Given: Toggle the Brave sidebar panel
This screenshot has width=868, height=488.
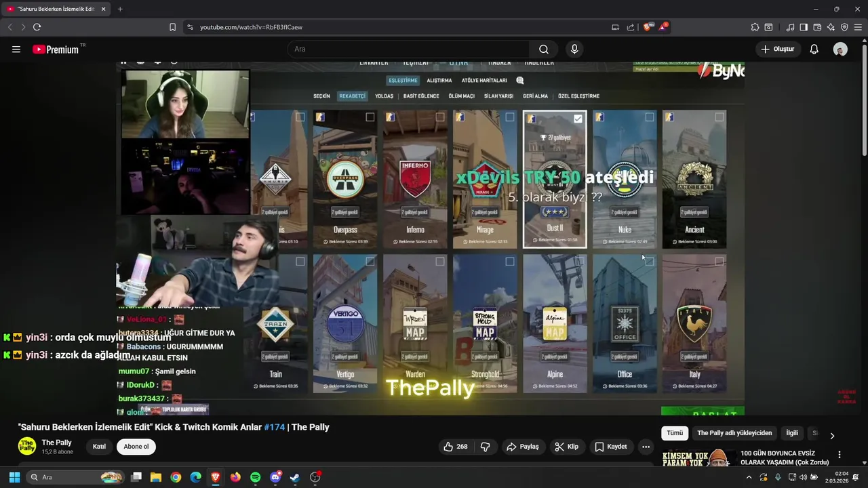Looking at the screenshot, I should (x=804, y=27).
